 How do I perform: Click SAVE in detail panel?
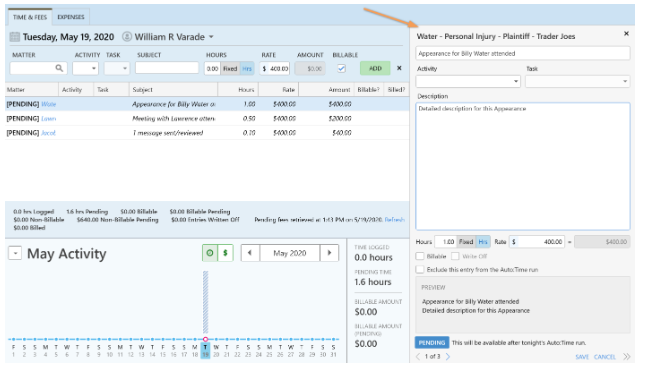click(x=582, y=357)
